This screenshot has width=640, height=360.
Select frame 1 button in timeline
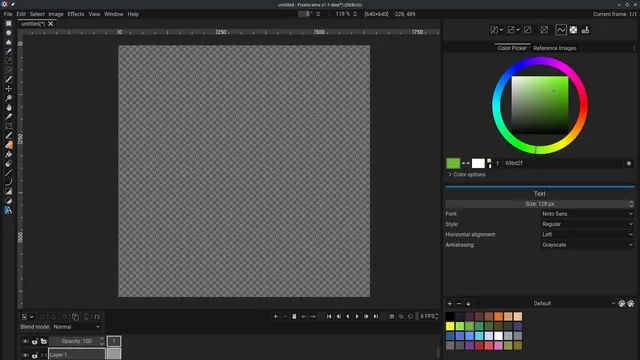[x=114, y=341]
